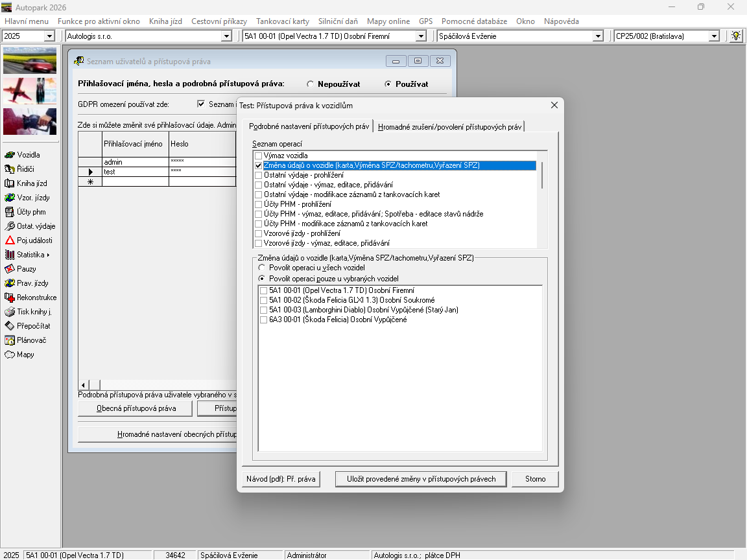Launch Rekonstrukce from the sidebar
Viewport: 747px width, 560px height.
[x=10, y=297]
